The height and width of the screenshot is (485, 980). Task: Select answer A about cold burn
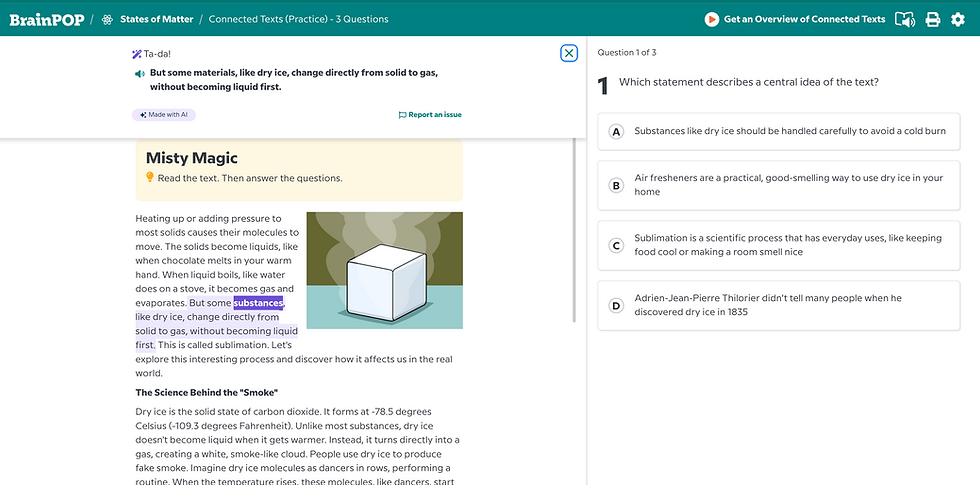coord(778,131)
